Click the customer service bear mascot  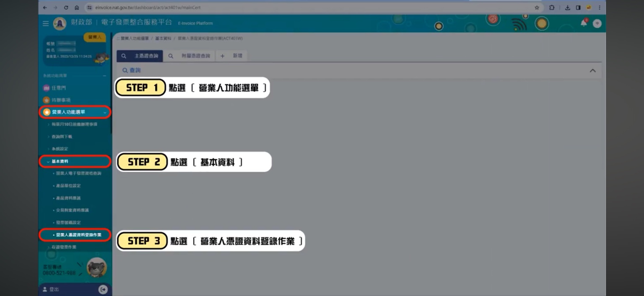click(96, 268)
